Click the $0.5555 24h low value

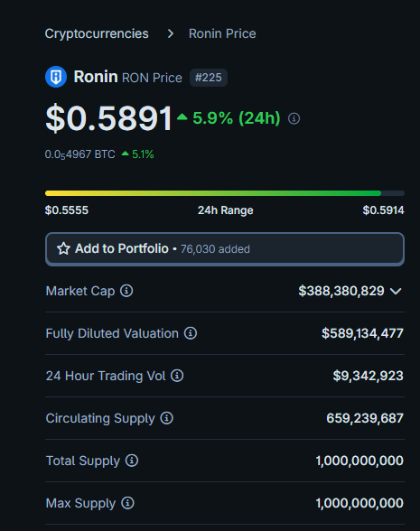point(67,210)
